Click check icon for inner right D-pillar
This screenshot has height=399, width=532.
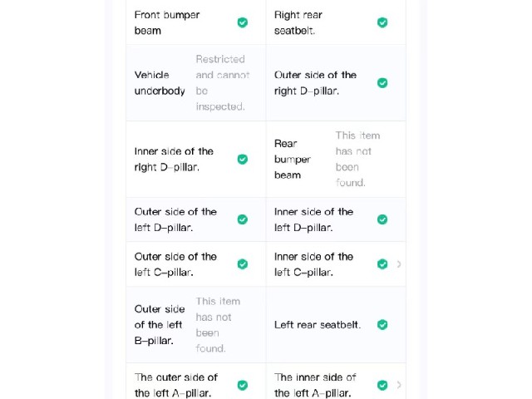pyautogui.click(x=242, y=159)
